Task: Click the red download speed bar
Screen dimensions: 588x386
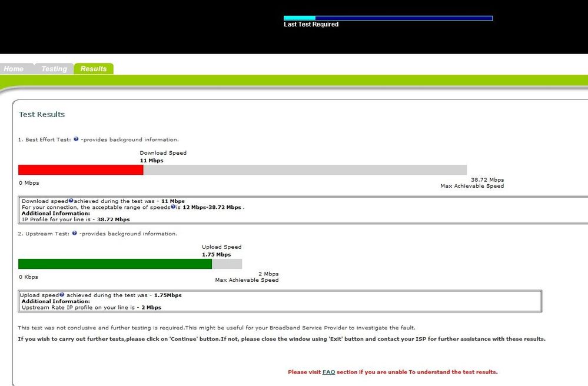Action: (x=81, y=170)
